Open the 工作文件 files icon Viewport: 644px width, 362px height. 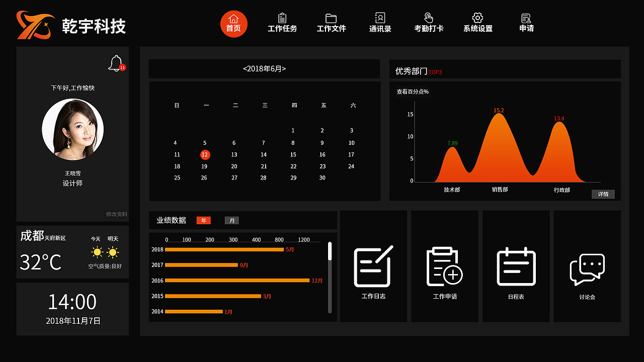[x=331, y=23]
